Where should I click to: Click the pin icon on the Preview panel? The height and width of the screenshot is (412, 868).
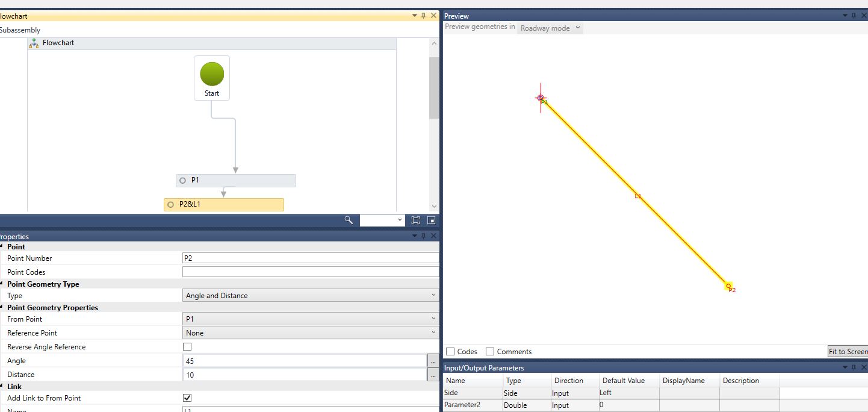854,16
